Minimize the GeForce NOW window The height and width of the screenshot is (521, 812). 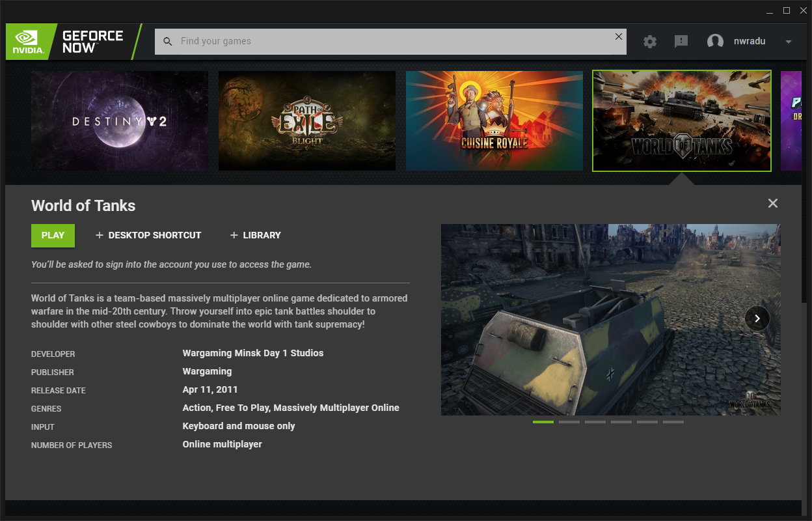tap(770, 10)
